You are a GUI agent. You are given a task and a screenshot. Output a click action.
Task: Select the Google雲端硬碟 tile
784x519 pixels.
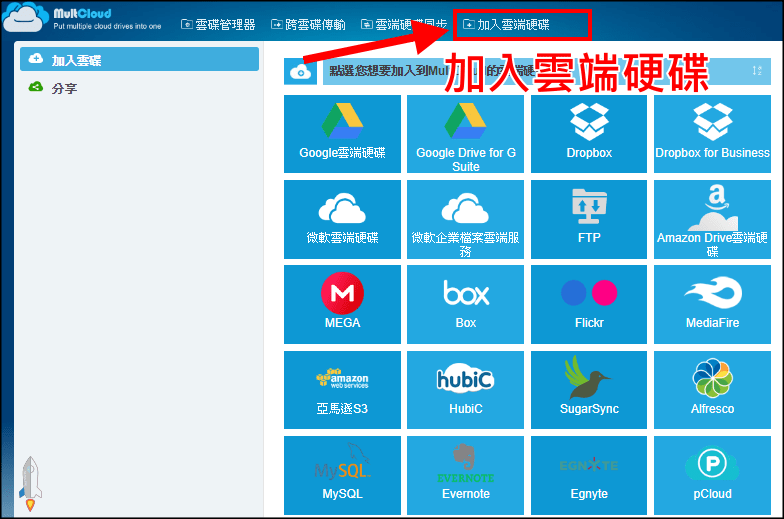click(342, 134)
